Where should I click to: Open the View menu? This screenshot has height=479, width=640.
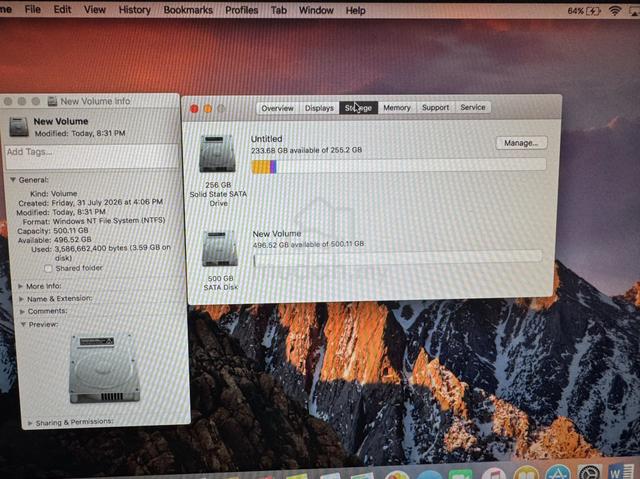[x=95, y=9]
